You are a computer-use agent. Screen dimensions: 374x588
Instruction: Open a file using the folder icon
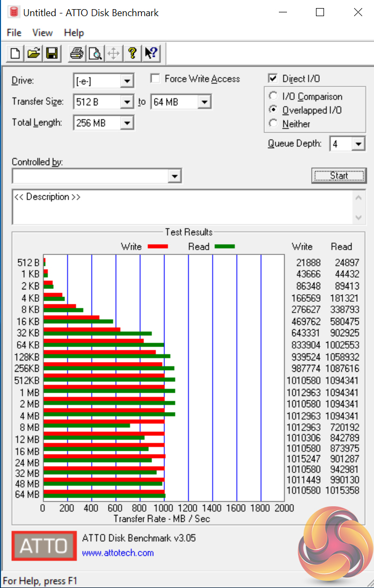[x=33, y=53]
